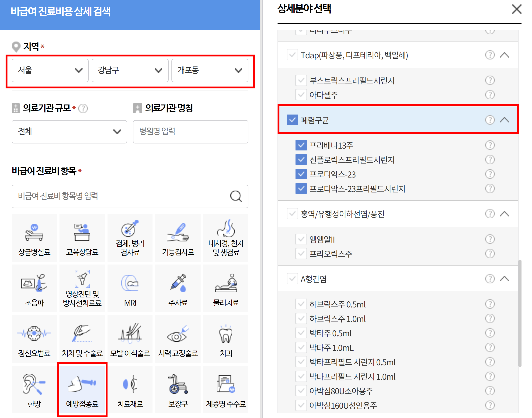Collapse the Tdap vaccine group

(504, 55)
